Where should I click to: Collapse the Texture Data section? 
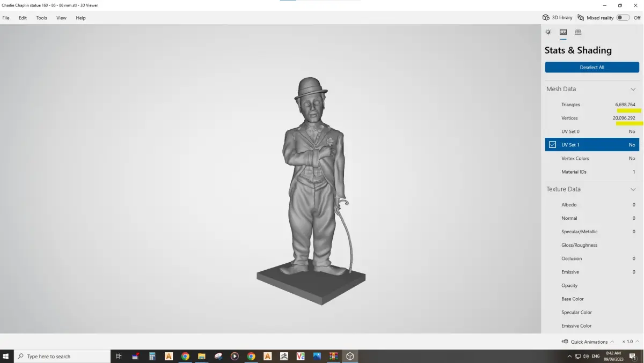[633, 189]
